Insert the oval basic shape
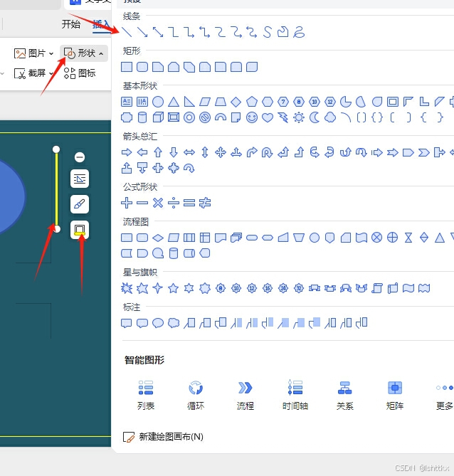This screenshot has width=454, height=476. click(x=158, y=102)
